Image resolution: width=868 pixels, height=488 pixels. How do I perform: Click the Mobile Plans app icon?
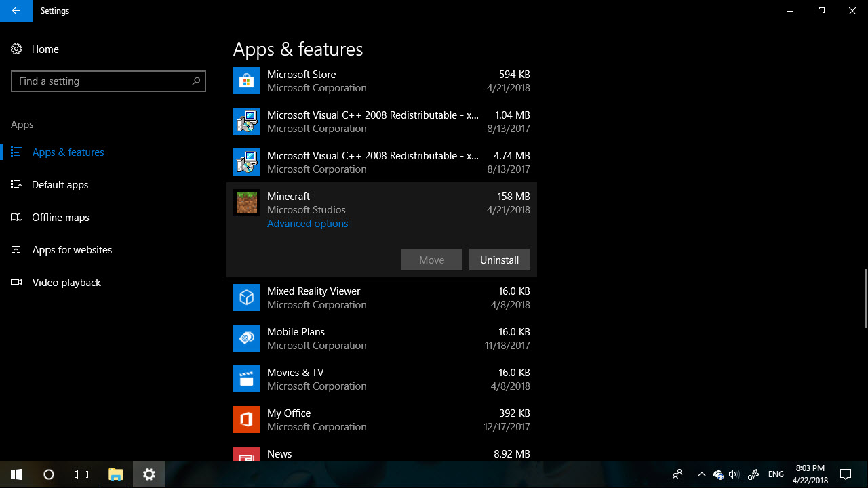tap(247, 338)
